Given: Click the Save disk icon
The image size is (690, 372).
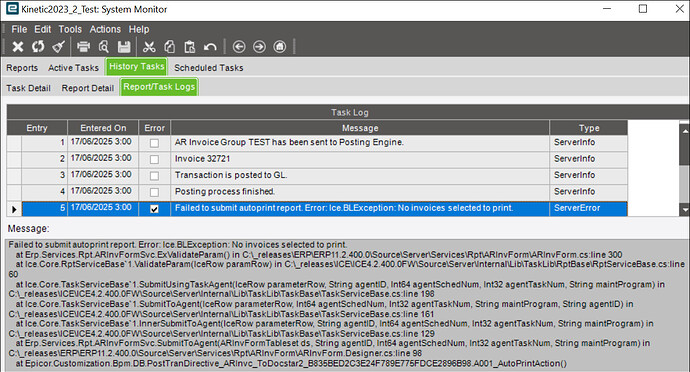Looking at the screenshot, I should pos(124,46).
